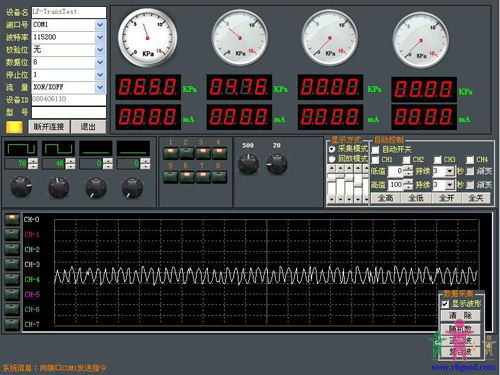Toggle the CH-2 channel LED button
This screenshot has height=375, width=500.
(12, 249)
